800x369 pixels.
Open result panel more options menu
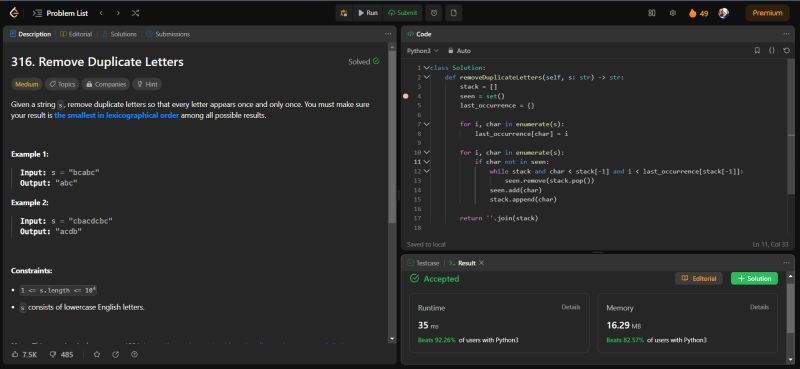pyautogui.click(x=786, y=263)
